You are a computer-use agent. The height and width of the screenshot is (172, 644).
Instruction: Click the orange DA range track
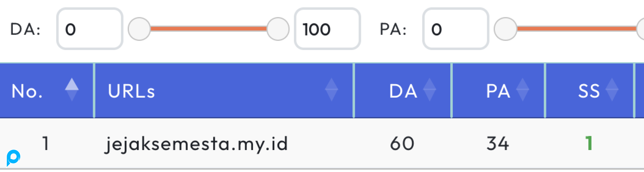208,29
